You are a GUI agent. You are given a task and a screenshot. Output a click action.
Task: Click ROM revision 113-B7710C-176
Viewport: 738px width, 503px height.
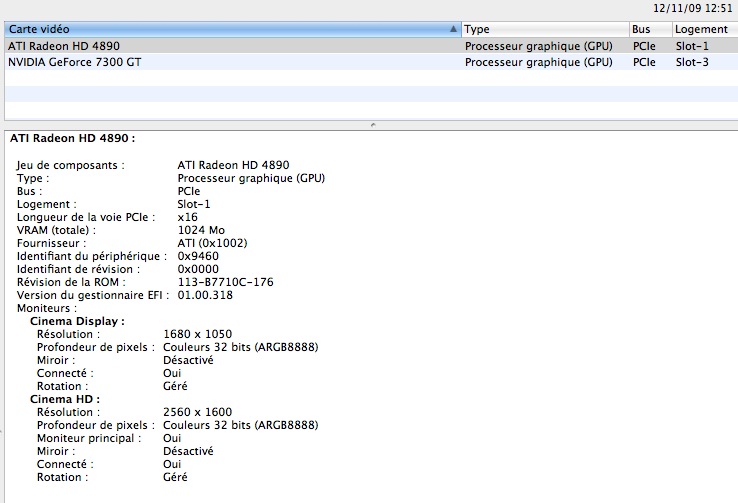point(225,282)
